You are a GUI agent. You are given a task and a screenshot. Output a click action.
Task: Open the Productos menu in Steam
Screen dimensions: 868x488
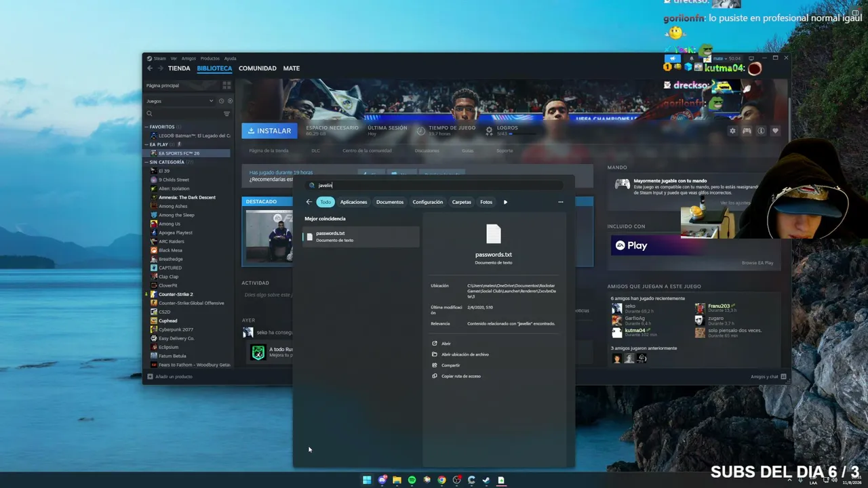(x=210, y=58)
